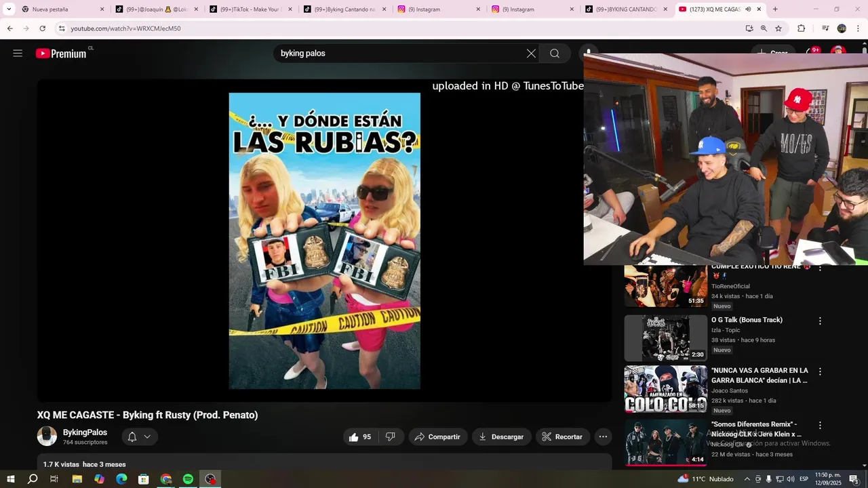Image resolution: width=868 pixels, height=488 pixels.
Task: Clear the search text with the X icon
Action: pos(531,54)
